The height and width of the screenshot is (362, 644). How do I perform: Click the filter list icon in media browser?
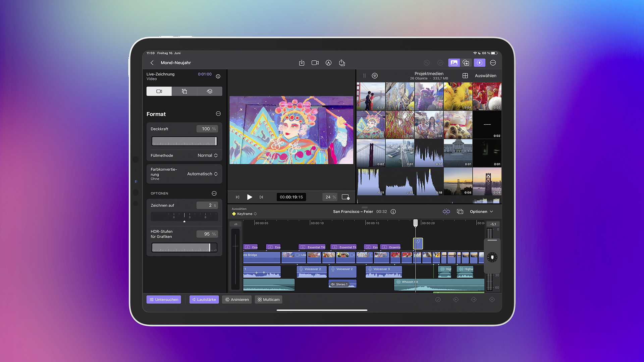click(375, 76)
